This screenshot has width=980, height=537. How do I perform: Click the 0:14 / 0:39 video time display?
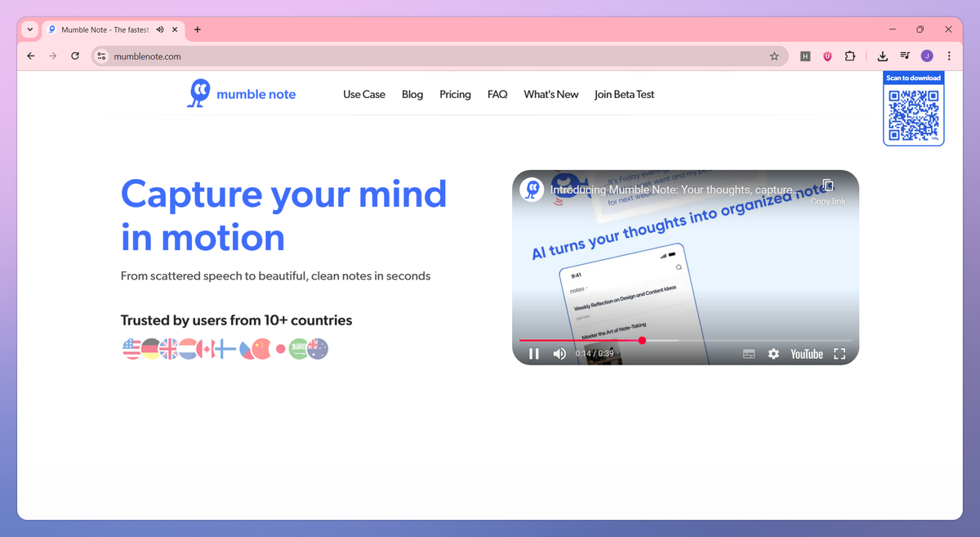[594, 354]
